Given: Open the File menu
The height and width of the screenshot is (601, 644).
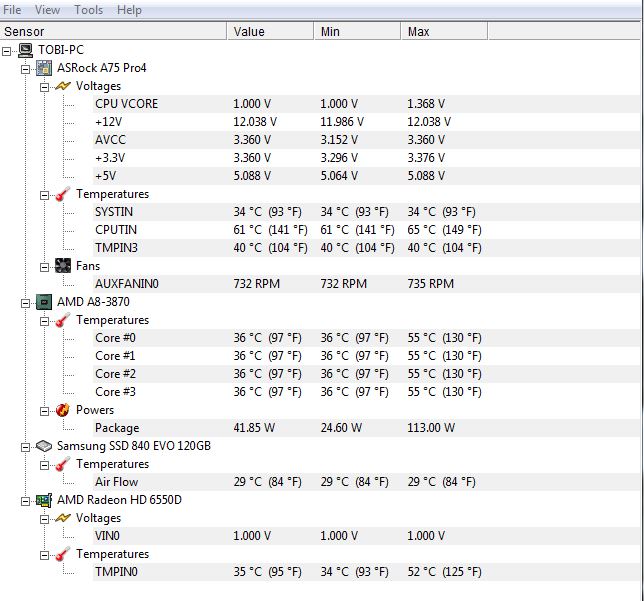Looking at the screenshot, I should click(12, 9).
